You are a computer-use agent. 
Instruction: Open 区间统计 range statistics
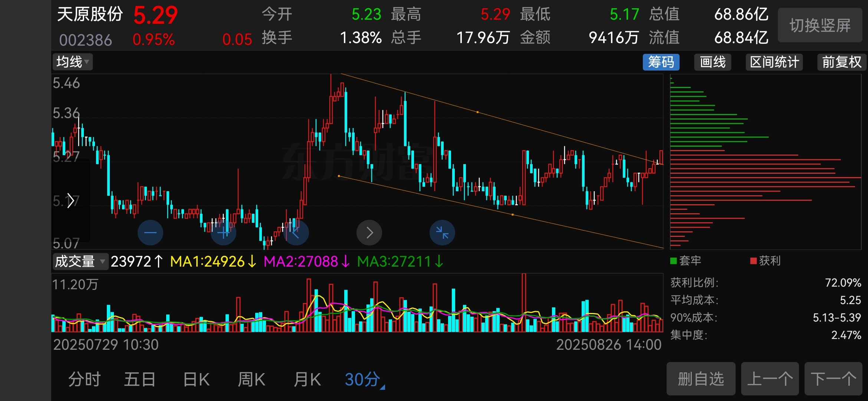coord(774,62)
